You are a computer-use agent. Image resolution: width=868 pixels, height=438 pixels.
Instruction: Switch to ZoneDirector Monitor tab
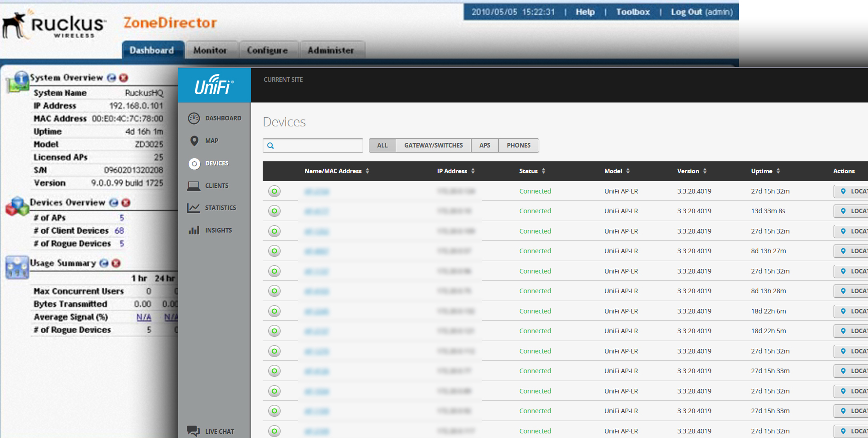click(x=210, y=50)
